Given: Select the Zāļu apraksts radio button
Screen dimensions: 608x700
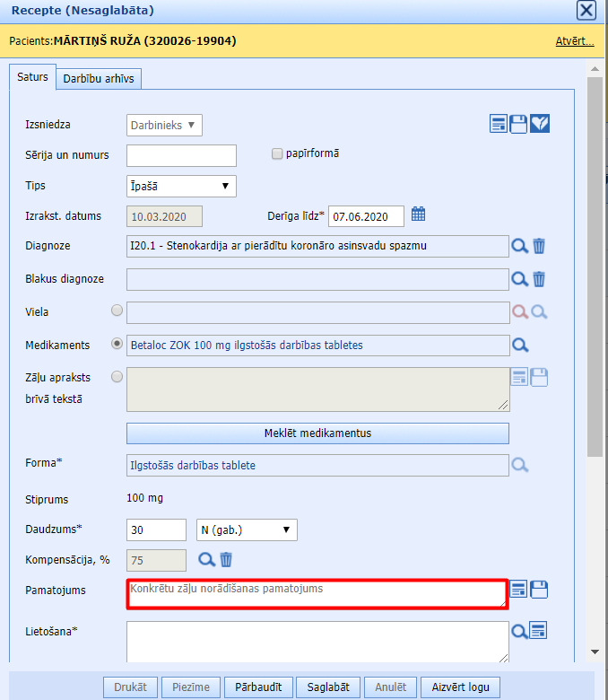Looking at the screenshot, I should pos(117,377).
